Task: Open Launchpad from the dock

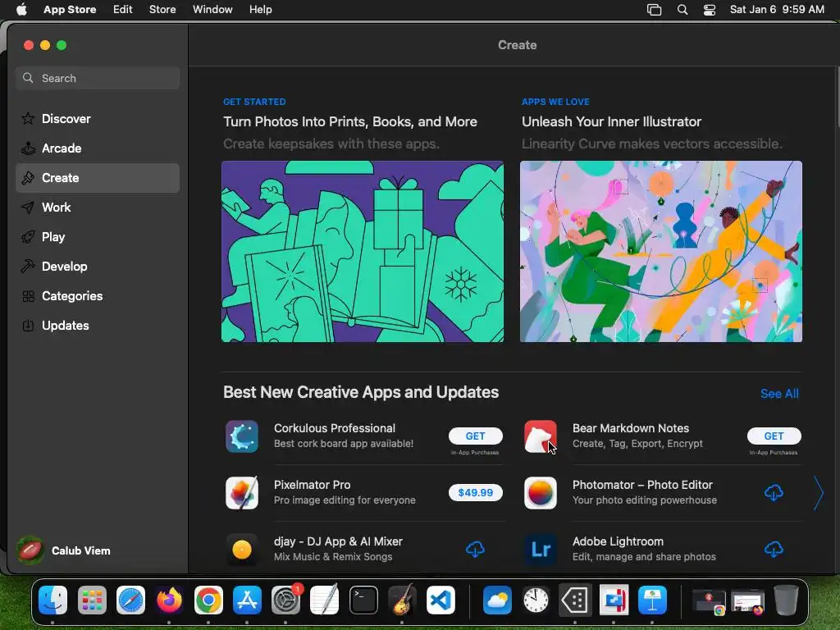Action: [92, 600]
